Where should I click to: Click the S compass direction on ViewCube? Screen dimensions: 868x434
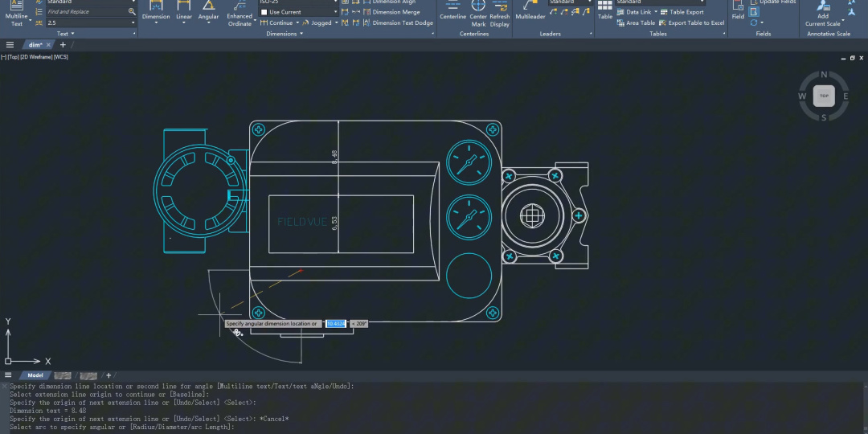[x=824, y=117]
